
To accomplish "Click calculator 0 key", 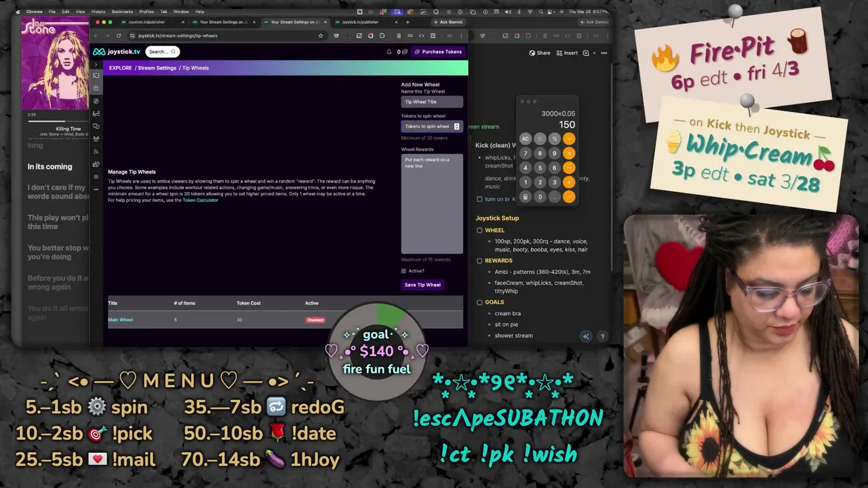I will tap(540, 197).
